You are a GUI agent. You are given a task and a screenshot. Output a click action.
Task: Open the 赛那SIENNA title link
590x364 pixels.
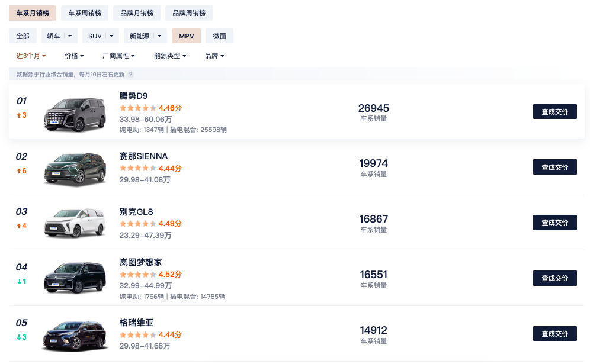[143, 156]
